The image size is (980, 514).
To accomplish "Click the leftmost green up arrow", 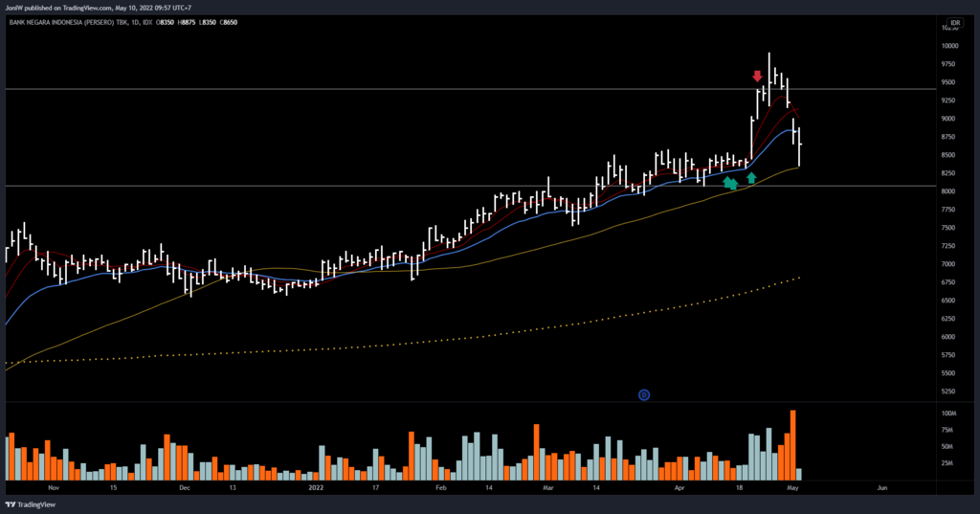I will [727, 181].
